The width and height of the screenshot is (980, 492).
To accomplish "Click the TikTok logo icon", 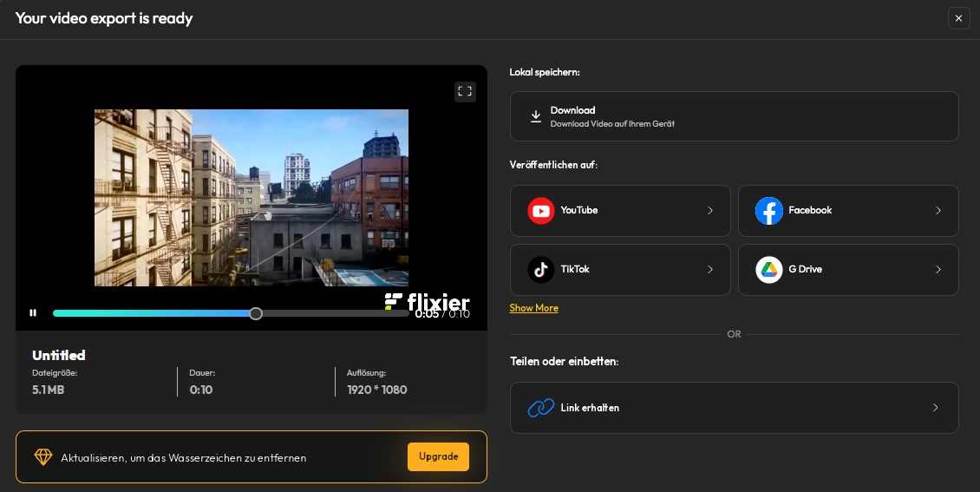I will point(541,270).
